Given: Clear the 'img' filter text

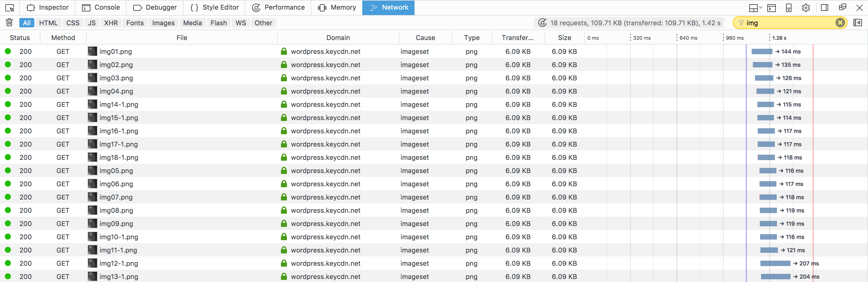Looking at the screenshot, I should (x=840, y=23).
